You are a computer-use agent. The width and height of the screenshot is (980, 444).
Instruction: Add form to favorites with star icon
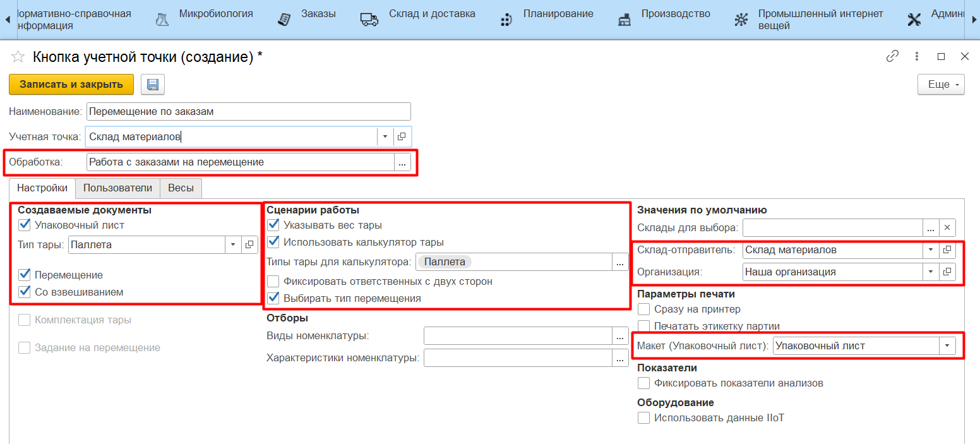[x=17, y=57]
